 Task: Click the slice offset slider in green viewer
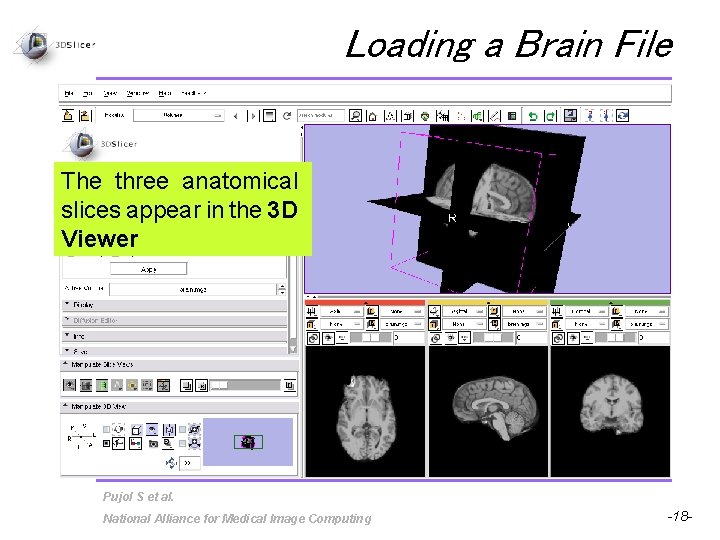tap(616, 338)
